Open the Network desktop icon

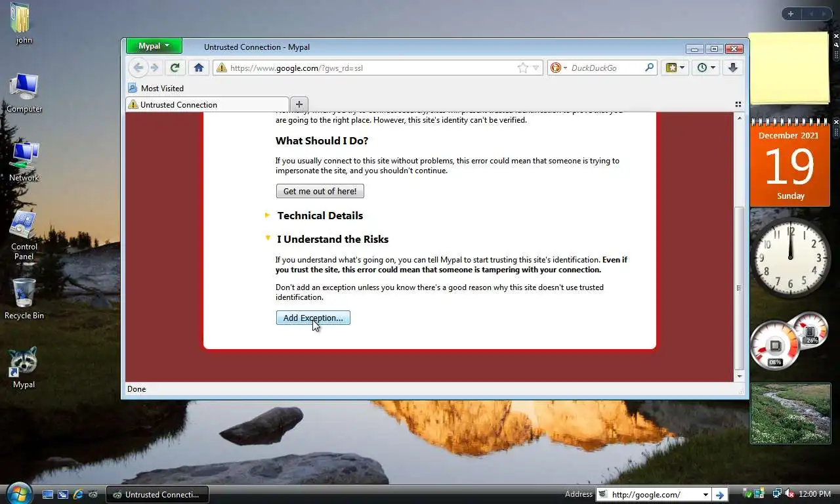coord(24,161)
